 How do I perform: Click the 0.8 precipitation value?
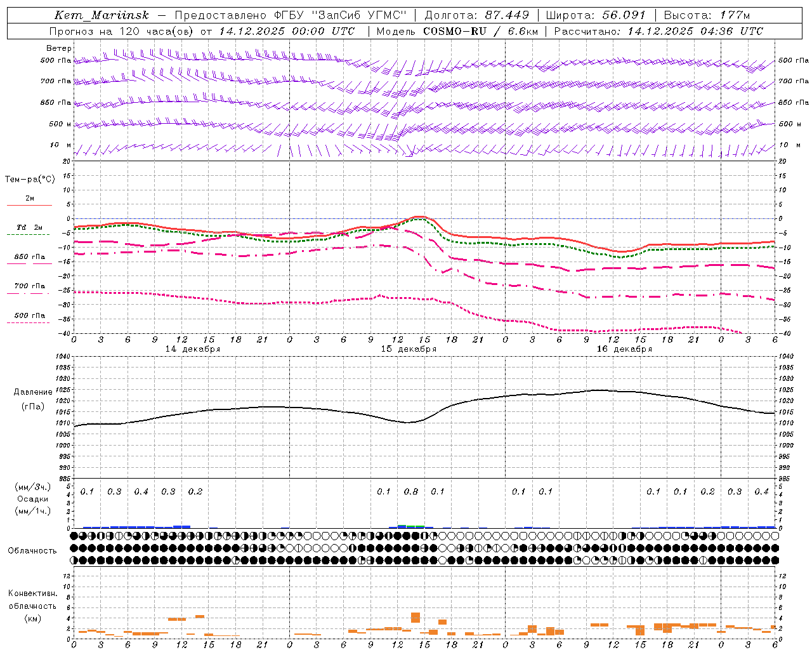pos(411,491)
